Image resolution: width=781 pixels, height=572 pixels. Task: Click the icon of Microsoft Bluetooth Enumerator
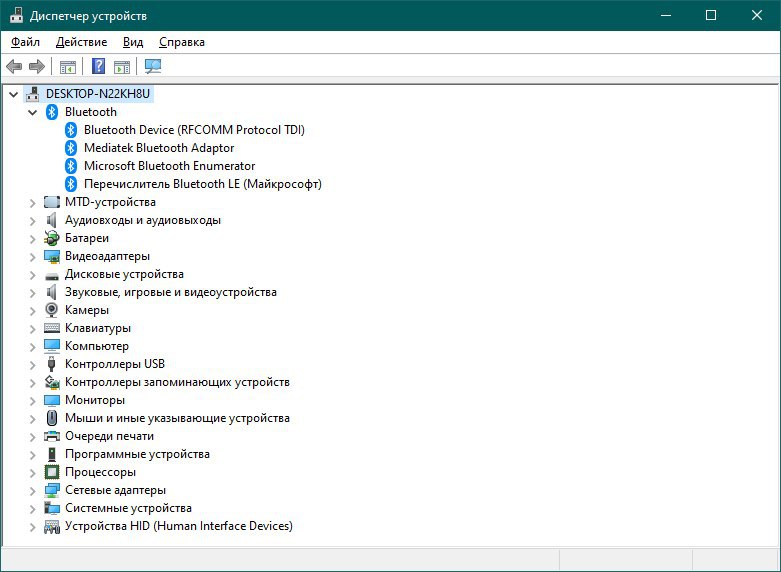click(x=71, y=165)
